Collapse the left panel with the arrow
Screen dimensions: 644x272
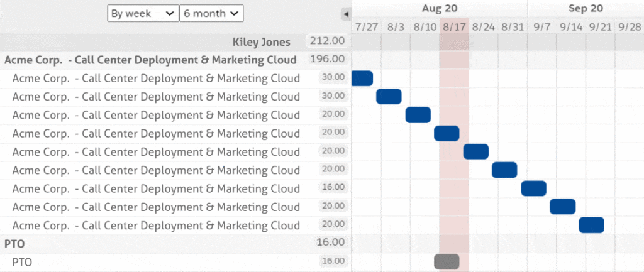coord(345,13)
